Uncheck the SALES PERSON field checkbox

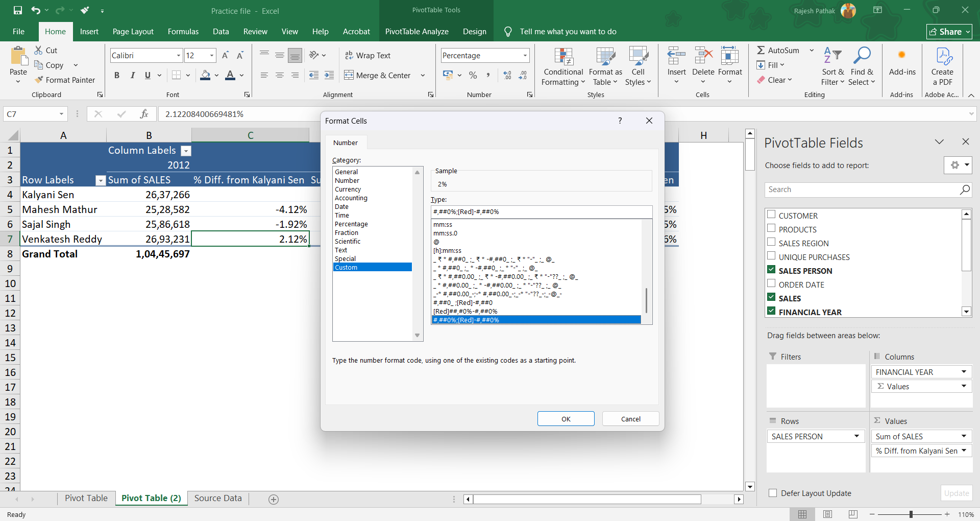click(x=771, y=270)
